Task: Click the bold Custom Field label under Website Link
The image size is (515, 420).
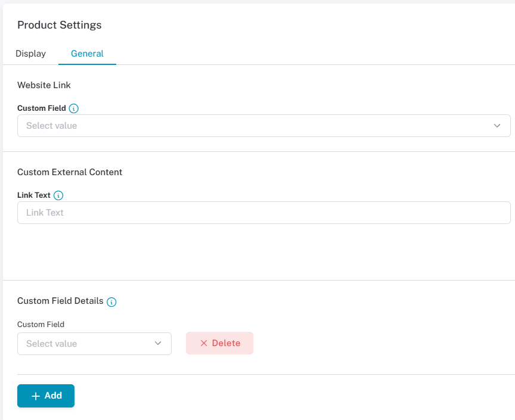Action: tap(42, 108)
